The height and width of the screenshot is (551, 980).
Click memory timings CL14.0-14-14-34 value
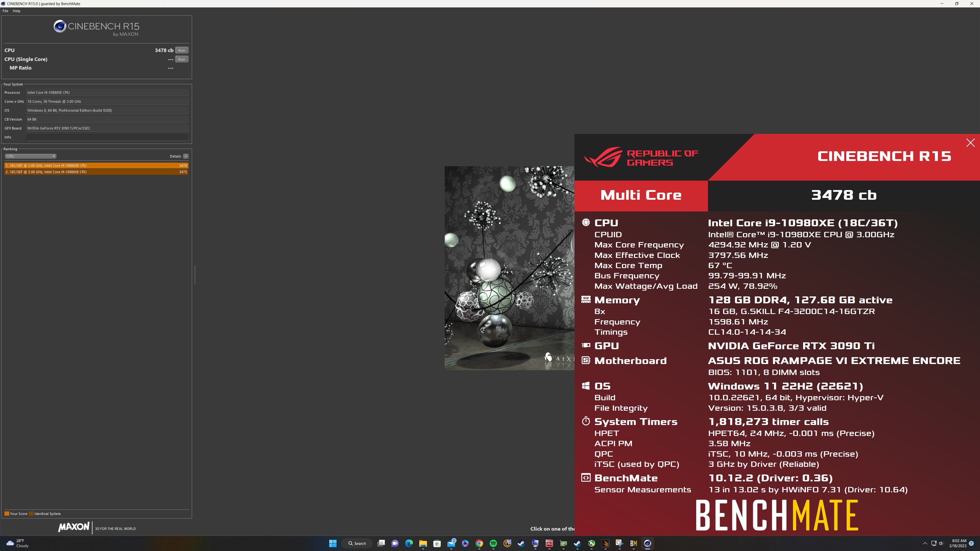(x=747, y=332)
